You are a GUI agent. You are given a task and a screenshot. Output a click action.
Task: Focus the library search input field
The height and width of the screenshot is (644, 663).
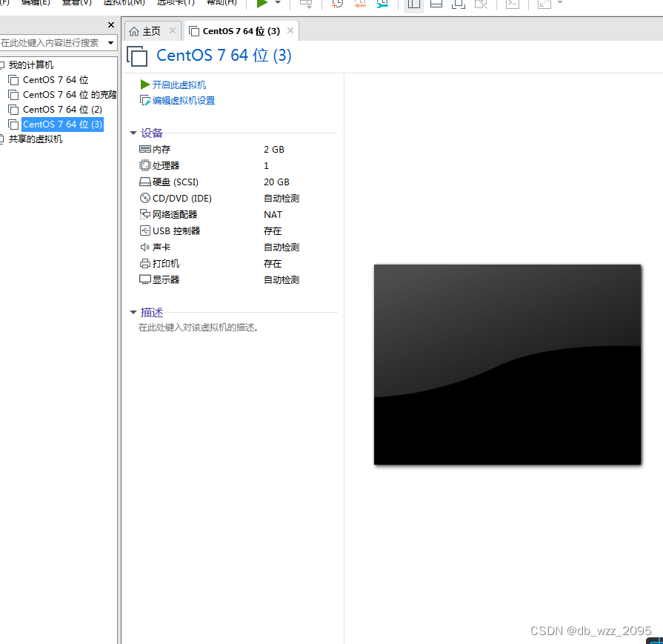pos(52,43)
